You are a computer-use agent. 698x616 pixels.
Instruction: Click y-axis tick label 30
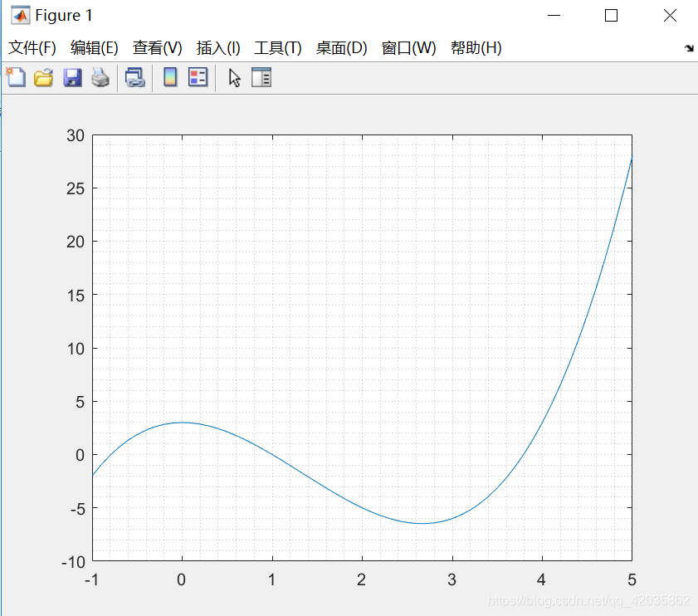tap(76, 135)
